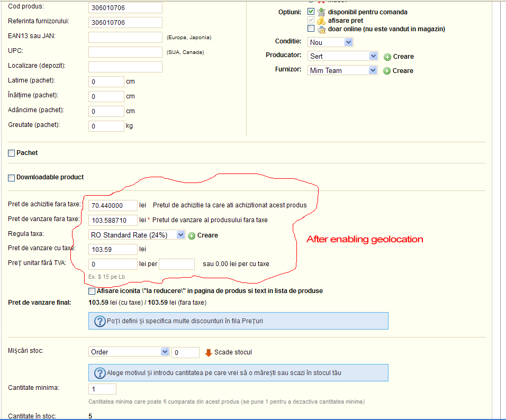506x420 pixels.
Task: Click the question mark icon in stock hint
Action: [x=100, y=373]
